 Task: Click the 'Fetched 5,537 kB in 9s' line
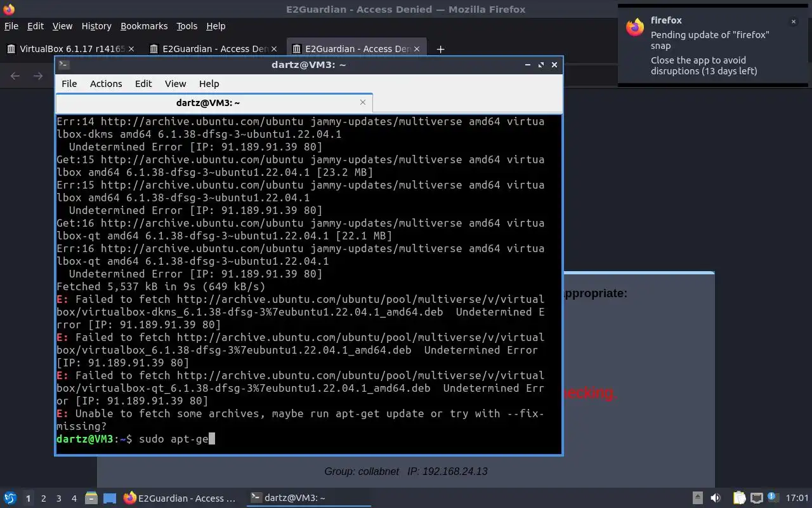click(x=161, y=286)
